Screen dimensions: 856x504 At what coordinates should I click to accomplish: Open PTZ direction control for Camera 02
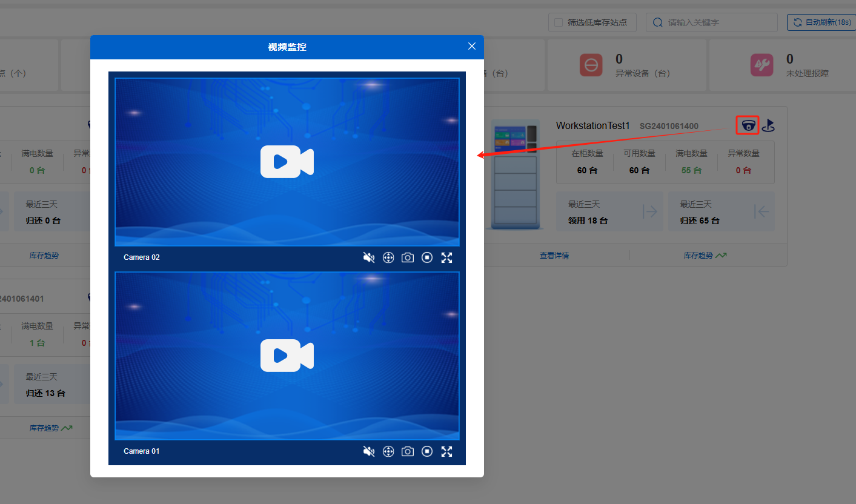coord(388,257)
